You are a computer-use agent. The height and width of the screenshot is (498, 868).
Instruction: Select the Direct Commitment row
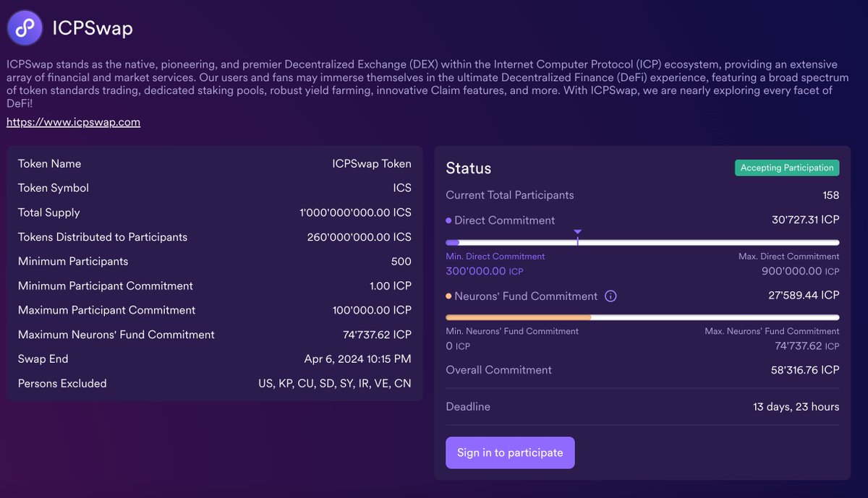point(642,220)
